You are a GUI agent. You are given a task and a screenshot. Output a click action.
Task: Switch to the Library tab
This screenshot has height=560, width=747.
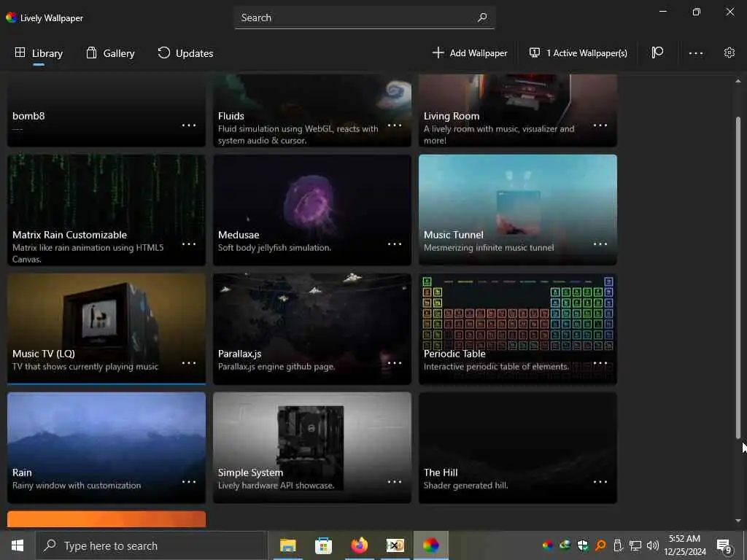(39, 52)
